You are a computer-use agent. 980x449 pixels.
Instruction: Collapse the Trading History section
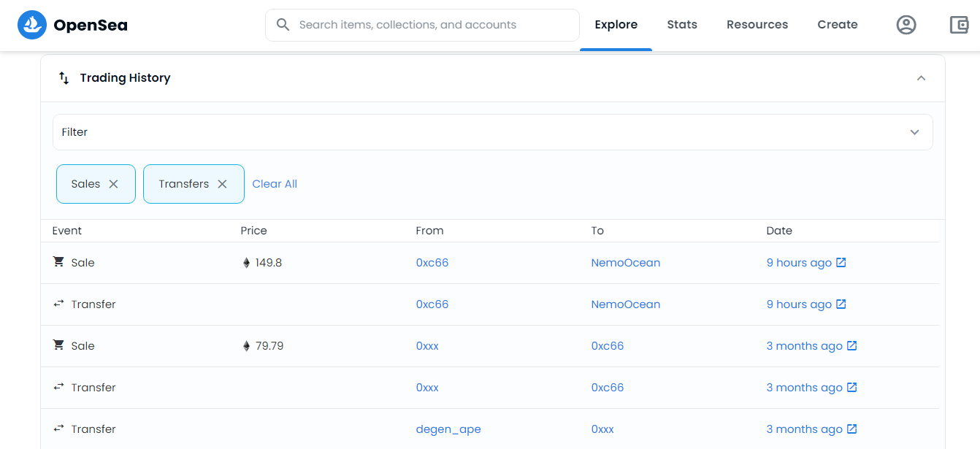coord(921,78)
